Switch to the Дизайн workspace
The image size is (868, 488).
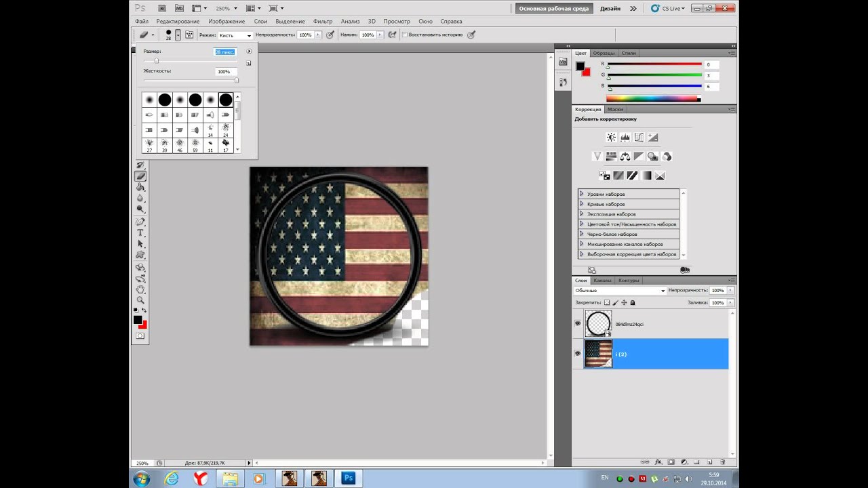[610, 8]
